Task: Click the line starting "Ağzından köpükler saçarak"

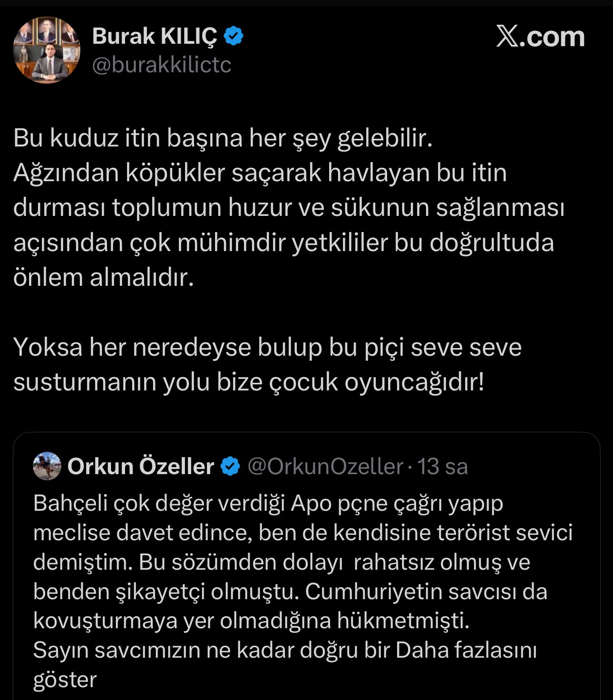Action: point(260,173)
